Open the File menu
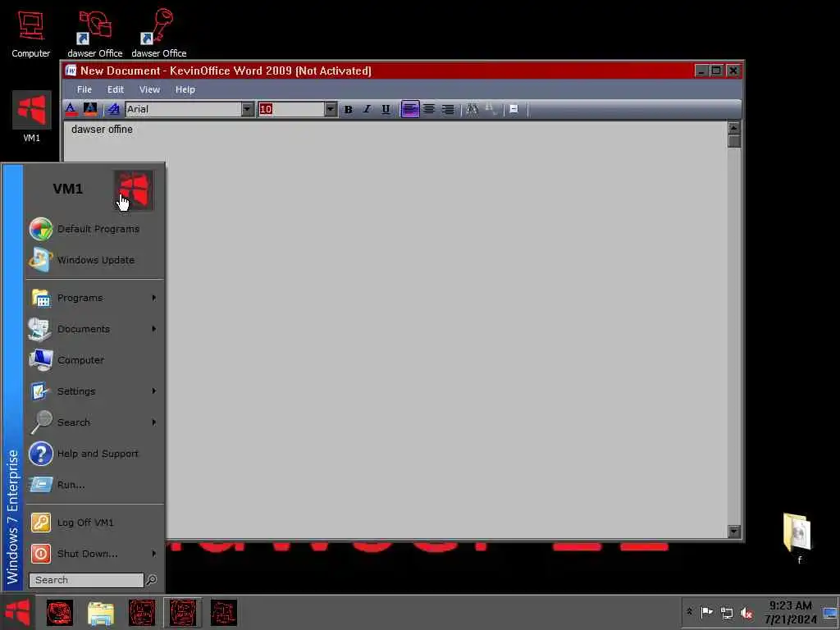This screenshot has width=840, height=630. coord(84,89)
